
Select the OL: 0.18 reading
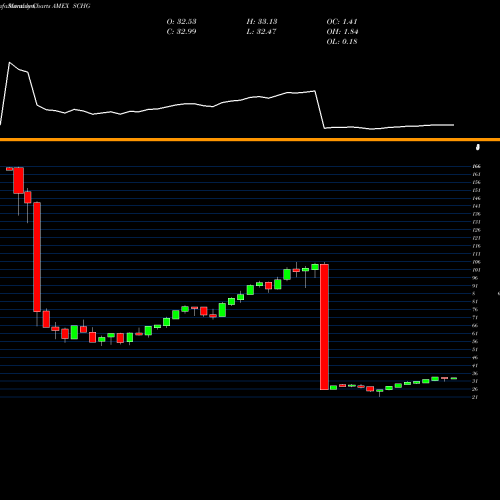342,42
